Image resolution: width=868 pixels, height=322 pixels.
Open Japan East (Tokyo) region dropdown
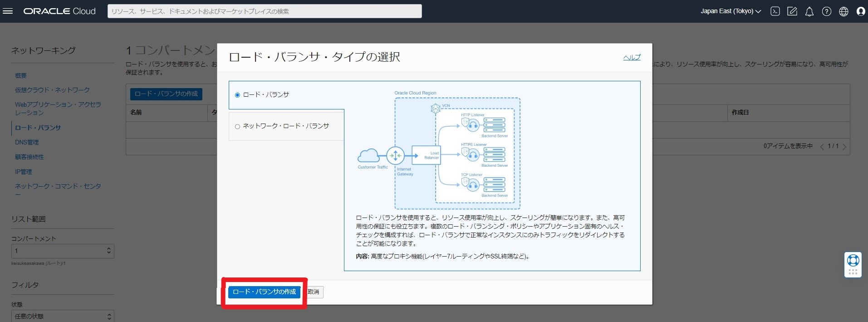[x=731, y=11]
